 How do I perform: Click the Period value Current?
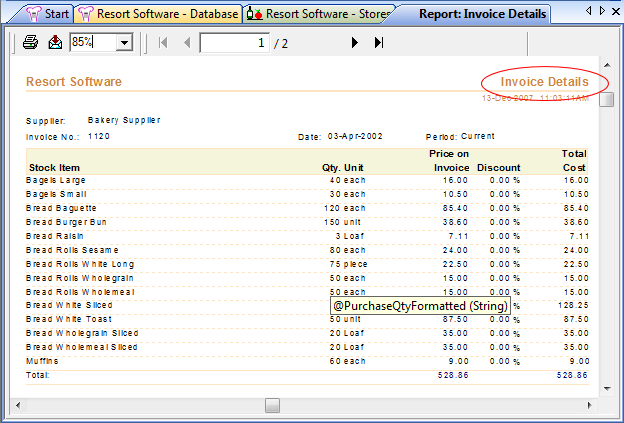478,136
